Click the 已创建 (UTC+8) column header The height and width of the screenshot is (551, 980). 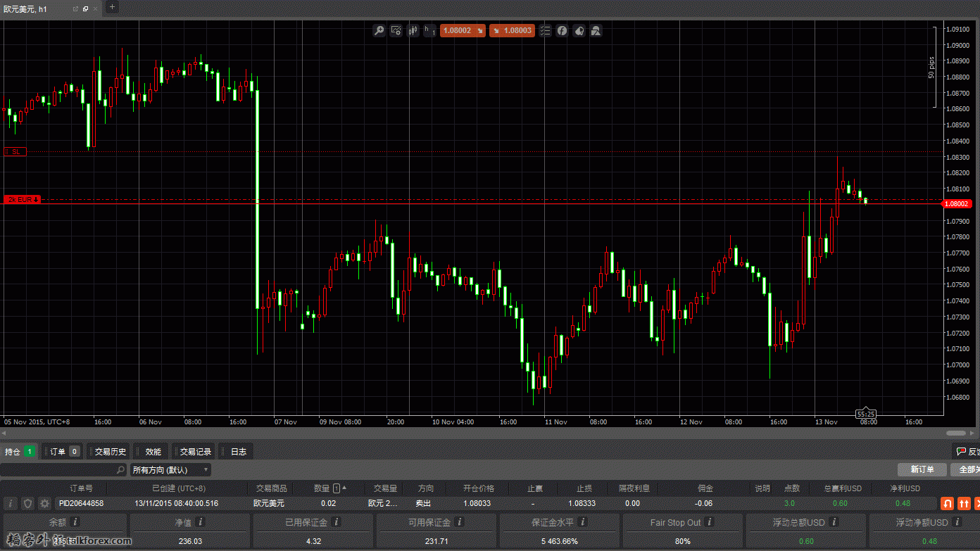click(x=179, y=488)
